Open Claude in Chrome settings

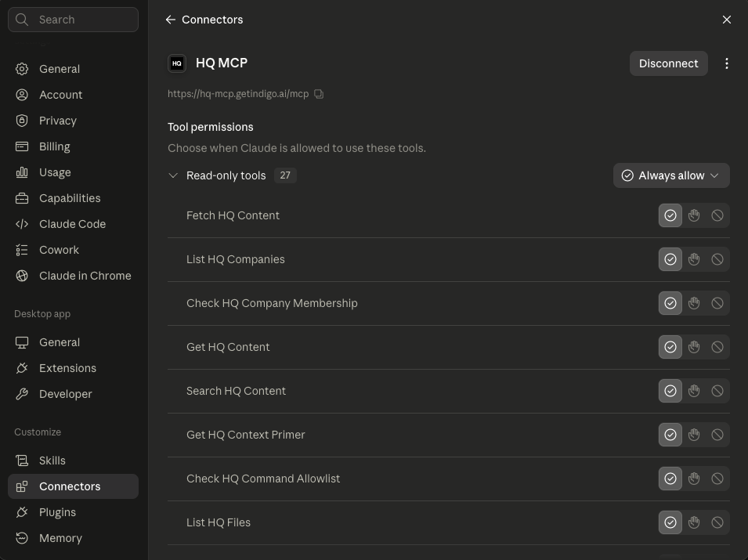coord(73,276)
